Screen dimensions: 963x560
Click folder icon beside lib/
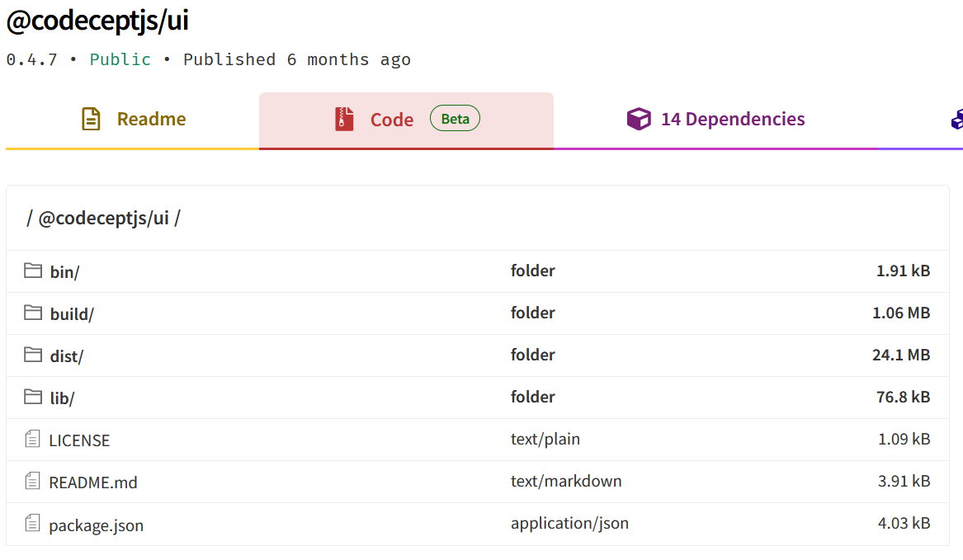(33, 397)
